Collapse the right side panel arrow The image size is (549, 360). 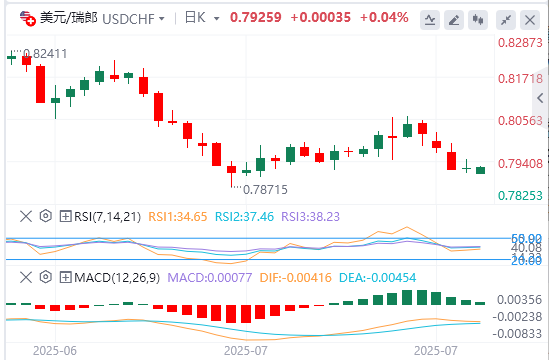pos(541,98)
